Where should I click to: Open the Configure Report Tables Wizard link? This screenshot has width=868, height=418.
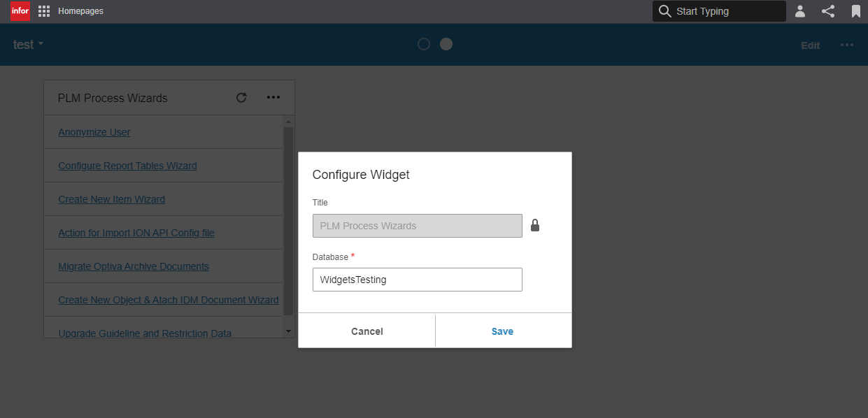point(127,165)
